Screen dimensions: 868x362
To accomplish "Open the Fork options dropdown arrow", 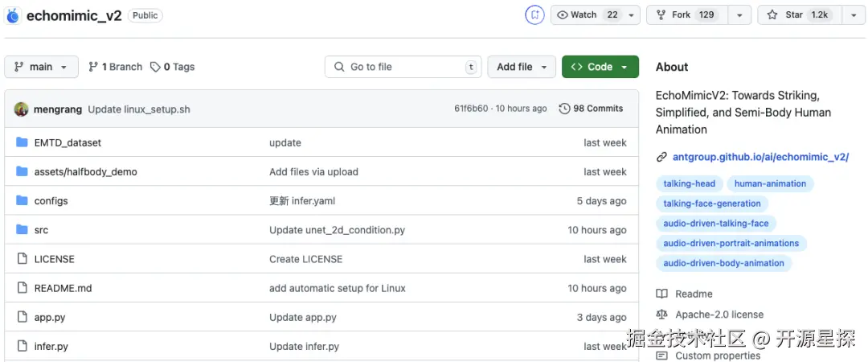I will tap(739, 14).
